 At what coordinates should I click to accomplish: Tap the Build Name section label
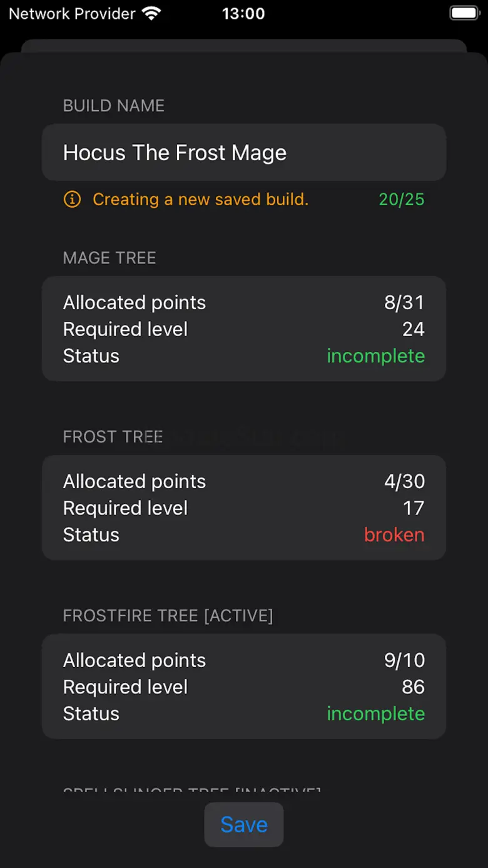(x=114, y=106)
